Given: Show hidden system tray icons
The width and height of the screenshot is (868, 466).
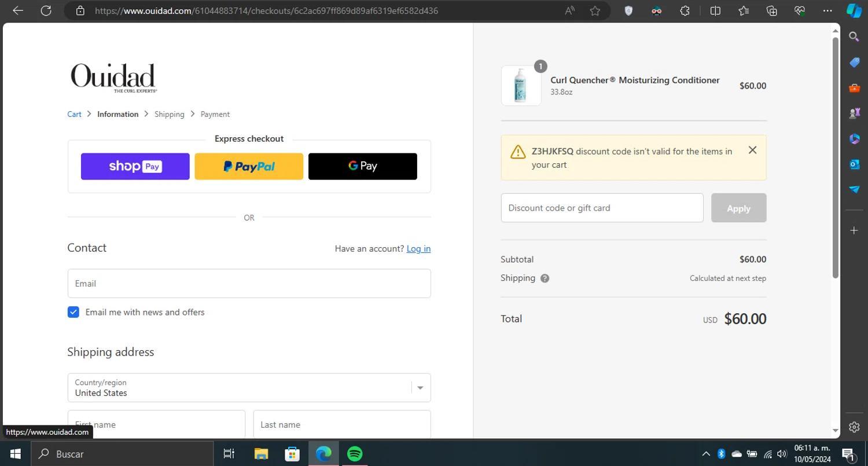Looking at the screenshot, I should (x=706, y=454).
